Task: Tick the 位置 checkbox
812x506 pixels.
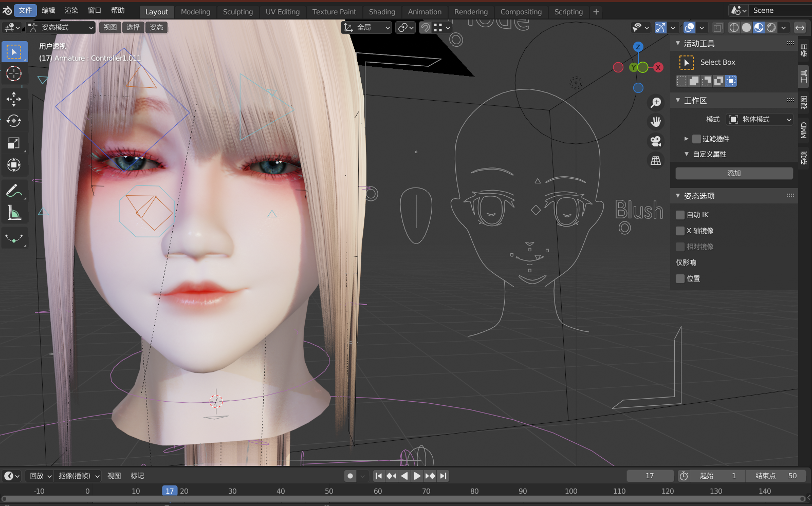Action: (x=680, y=278)
